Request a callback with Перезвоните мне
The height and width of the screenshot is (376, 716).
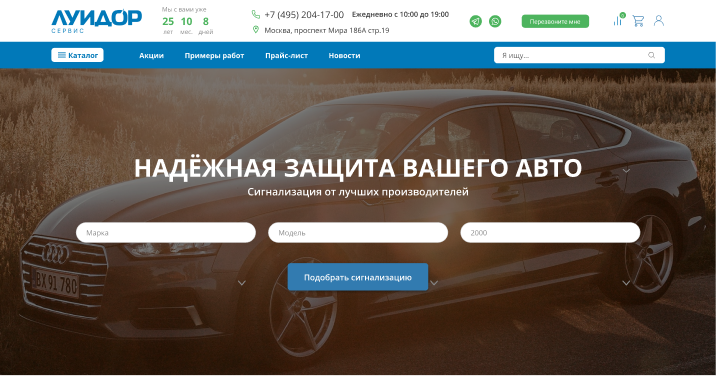pos(555,21)
